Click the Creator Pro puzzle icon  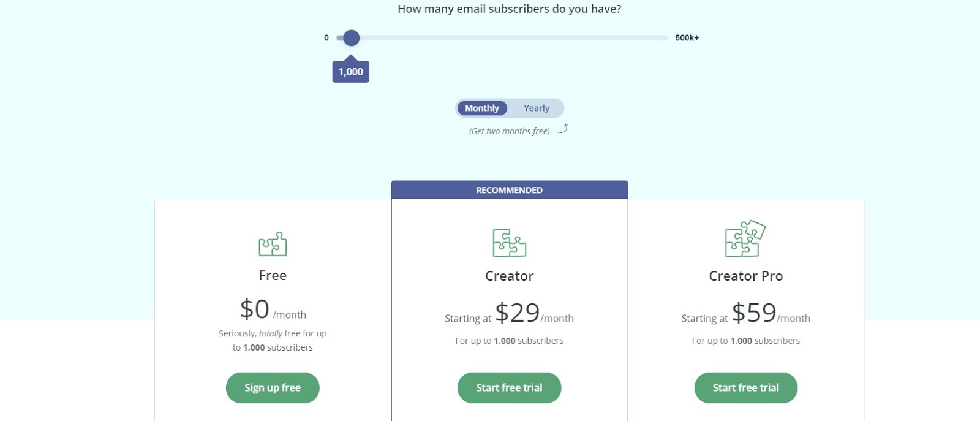click(x=745, y=239)
